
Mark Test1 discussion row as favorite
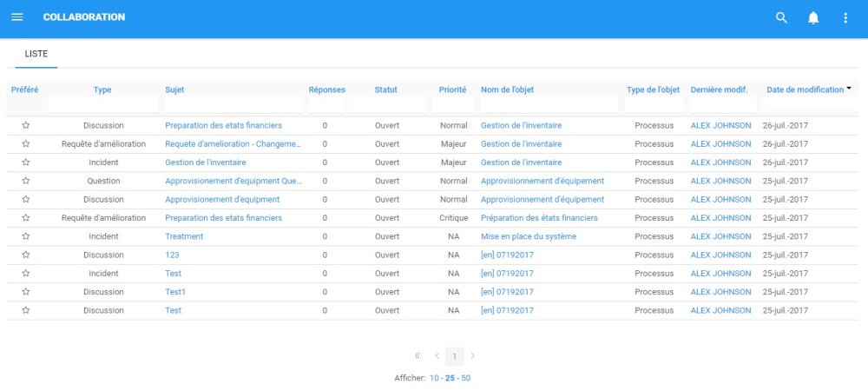coord(26,292)
